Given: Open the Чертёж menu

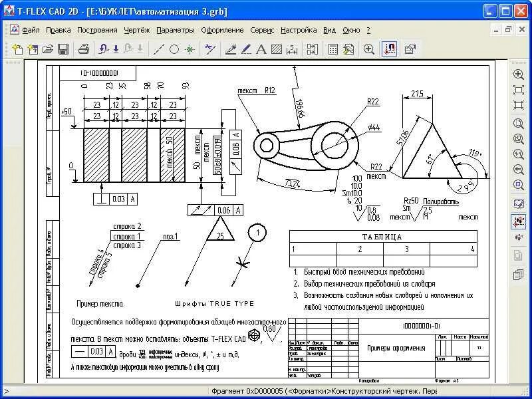Looking at the screenshot, I should [x=137, y=30].
